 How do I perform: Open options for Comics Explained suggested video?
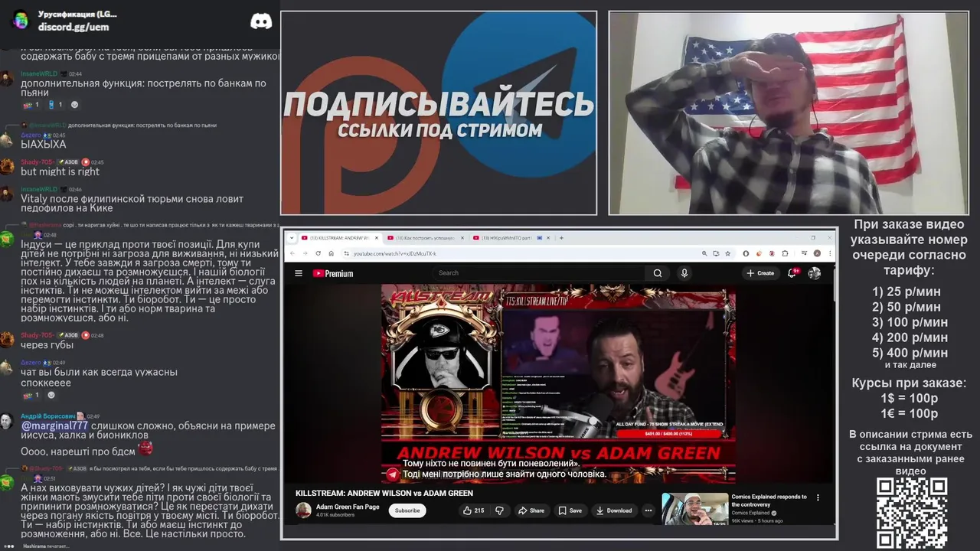coord(818,497)
